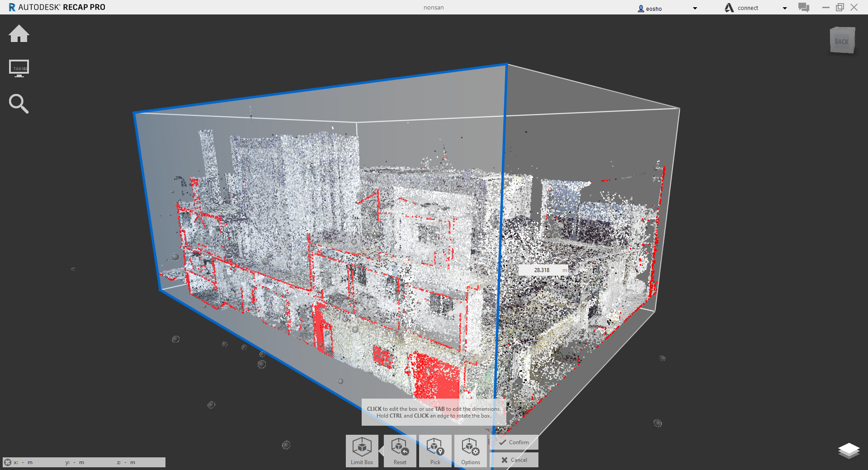
Task: Cancel the limit box edit
Action: (x=514, y=460)
